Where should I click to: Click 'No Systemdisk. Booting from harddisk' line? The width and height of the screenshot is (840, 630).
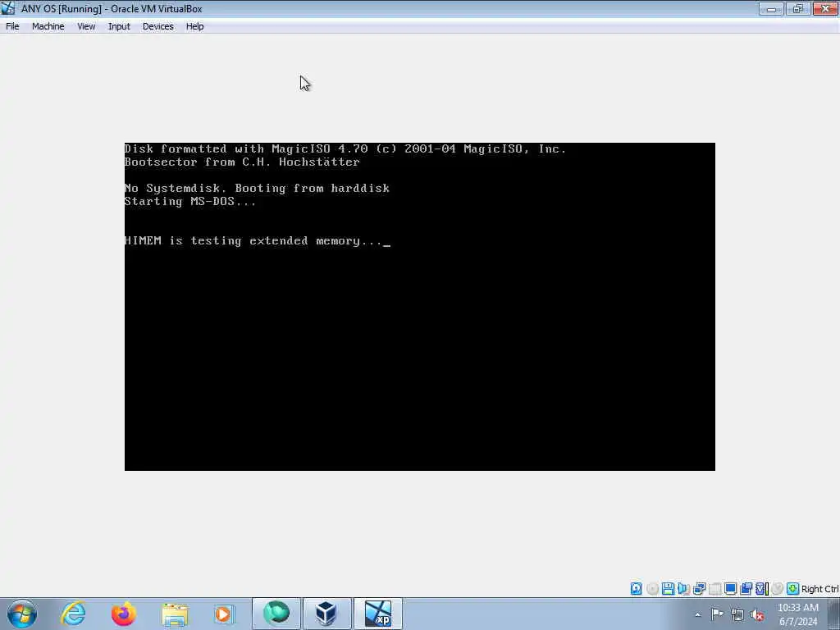(x=257, y=188)
